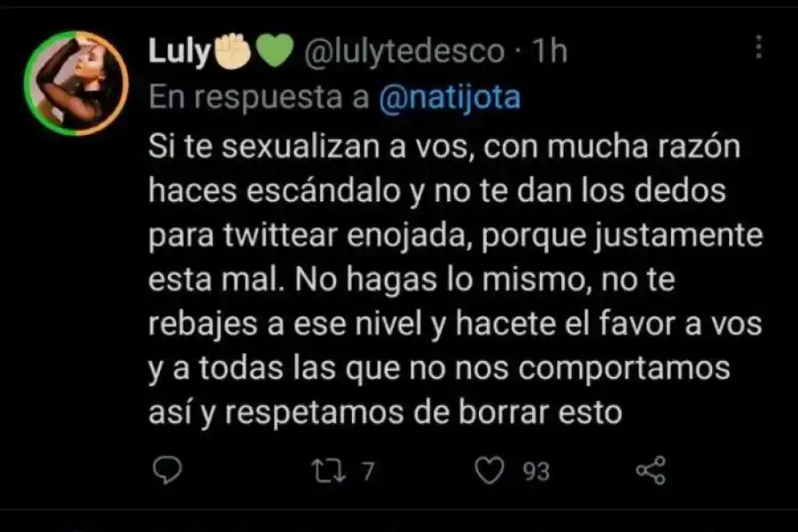
Task: Open the three-dot more options menu
Action: 758,47
